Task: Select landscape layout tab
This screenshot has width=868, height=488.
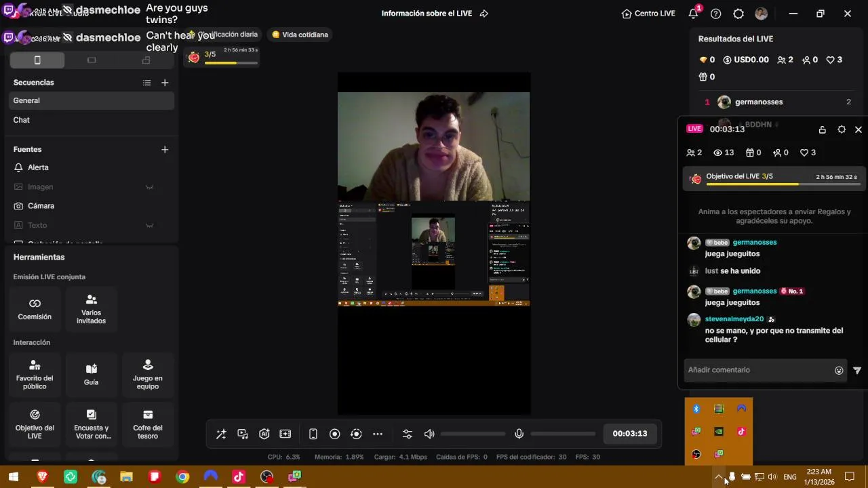Action: [x=92, y=60]
